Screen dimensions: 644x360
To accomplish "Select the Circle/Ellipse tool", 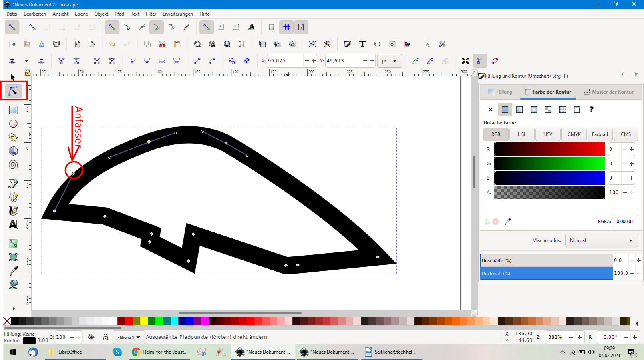I will coord(13,124).
